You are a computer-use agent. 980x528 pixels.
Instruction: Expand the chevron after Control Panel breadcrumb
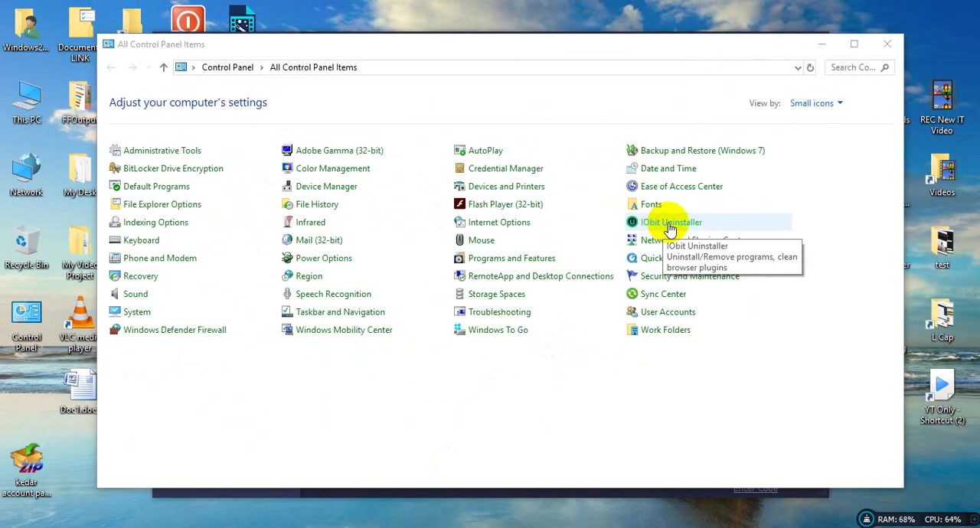click(x=262, y=67)
